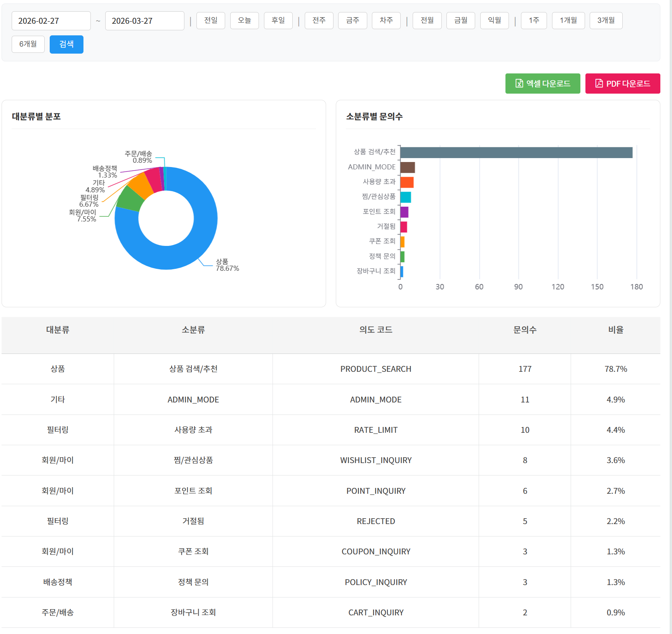Select the 오늘 date preset
This screenshot has height=634, width=672.
pos(244,21)
